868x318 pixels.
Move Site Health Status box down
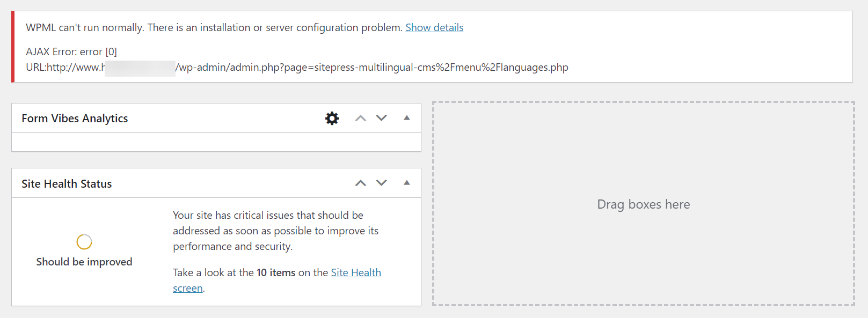point(381,183)
